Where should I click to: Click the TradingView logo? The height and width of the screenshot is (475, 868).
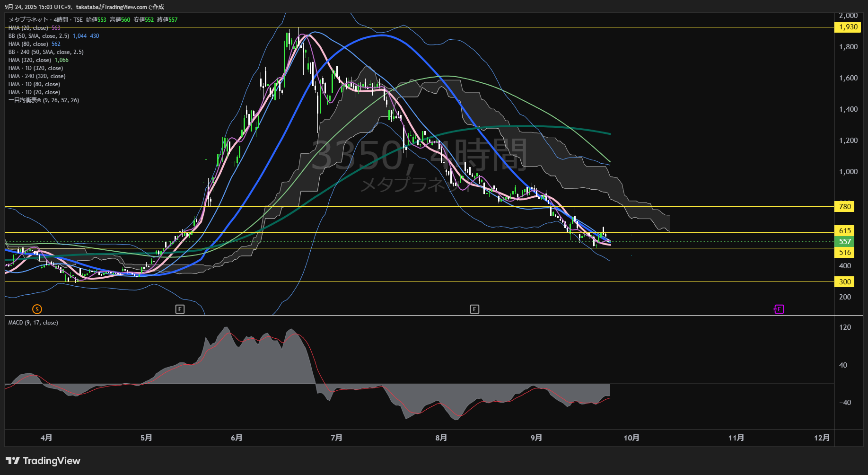(43, 461)
